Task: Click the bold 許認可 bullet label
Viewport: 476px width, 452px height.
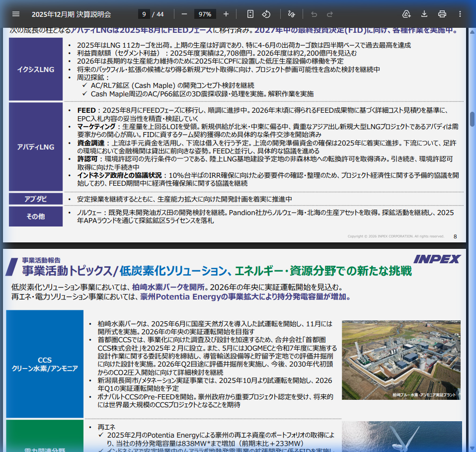Action: pyautogui.click(x=87, y=159)
